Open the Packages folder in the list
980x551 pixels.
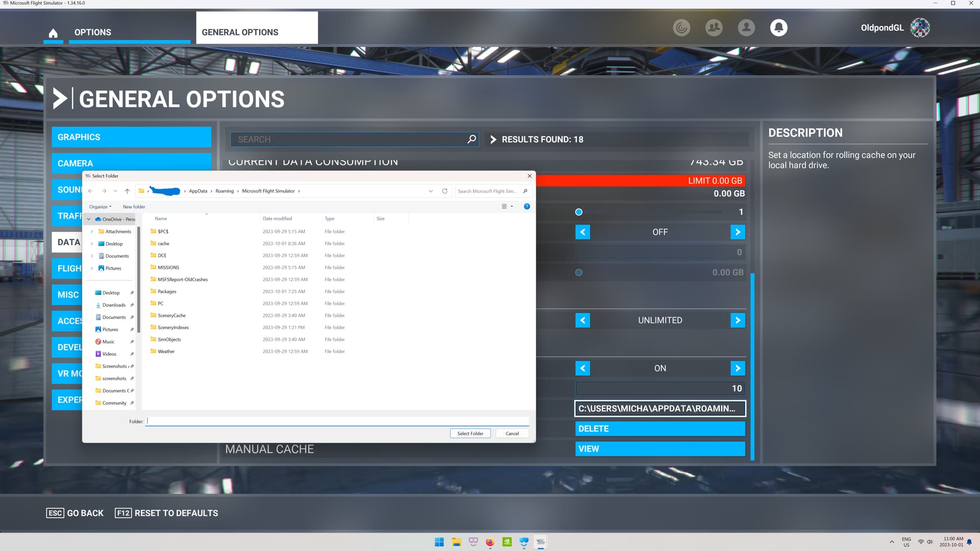(x=167, y=292)
